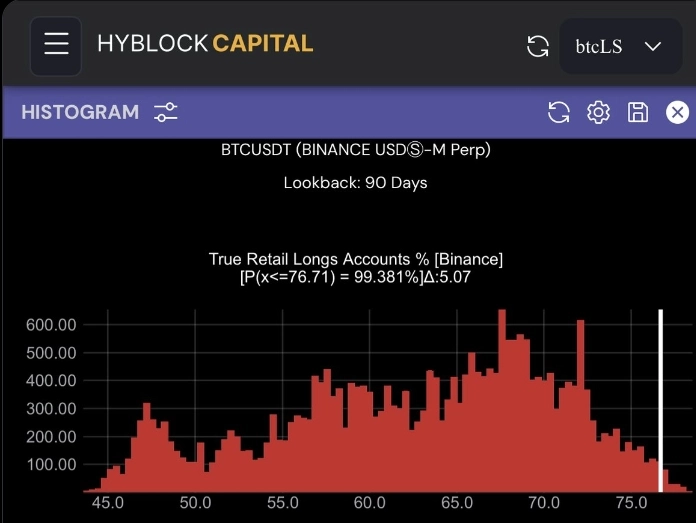Click the P(x<=76.71) probability readout

point(356,277)
